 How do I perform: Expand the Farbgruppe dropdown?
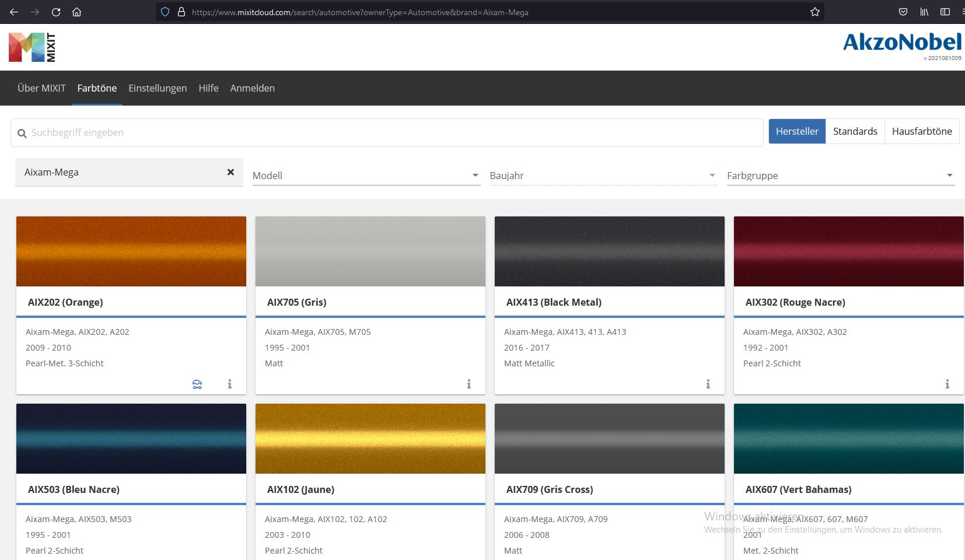tap(841, 176)
